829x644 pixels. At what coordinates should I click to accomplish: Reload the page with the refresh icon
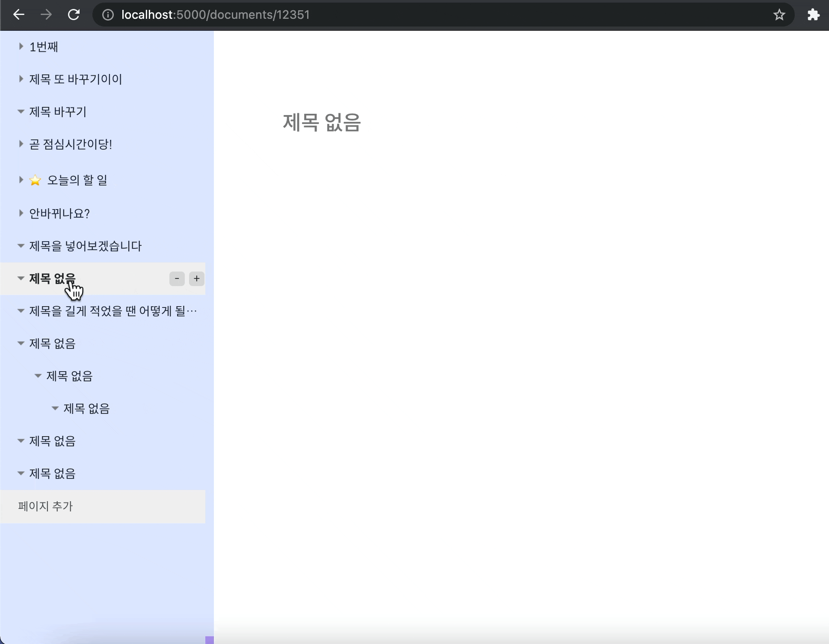coord(74,15)
